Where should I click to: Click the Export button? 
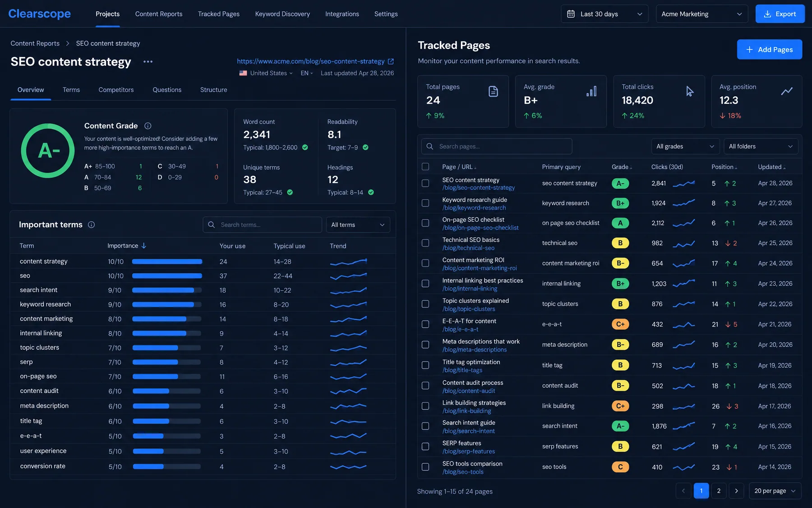(780, 14)
